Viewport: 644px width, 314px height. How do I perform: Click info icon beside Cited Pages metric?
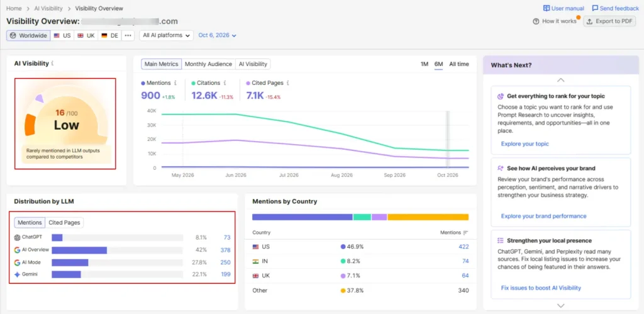[288, 83]
